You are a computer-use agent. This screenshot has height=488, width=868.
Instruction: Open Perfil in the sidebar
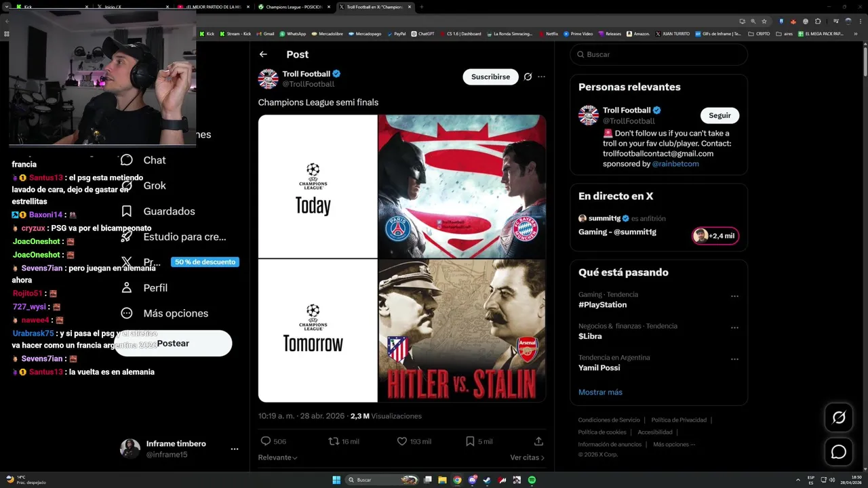(144, 287)
